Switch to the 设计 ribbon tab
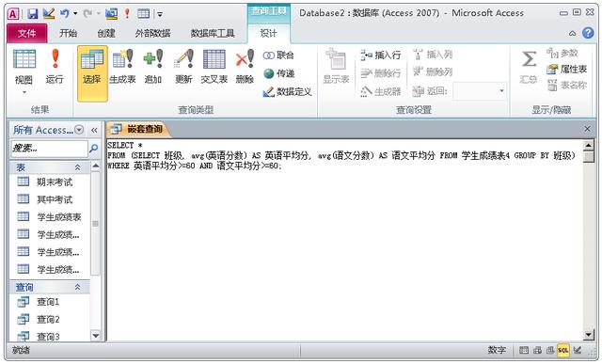Image resolution: width=602 pixels, height=364 pixels. pyautogui.click(x=268, y=33)
